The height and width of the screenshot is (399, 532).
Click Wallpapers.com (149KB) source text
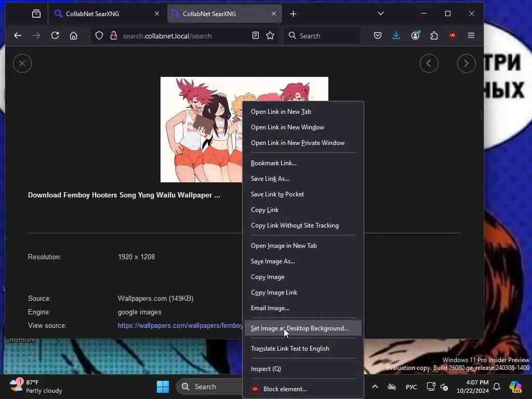[156, 299]
